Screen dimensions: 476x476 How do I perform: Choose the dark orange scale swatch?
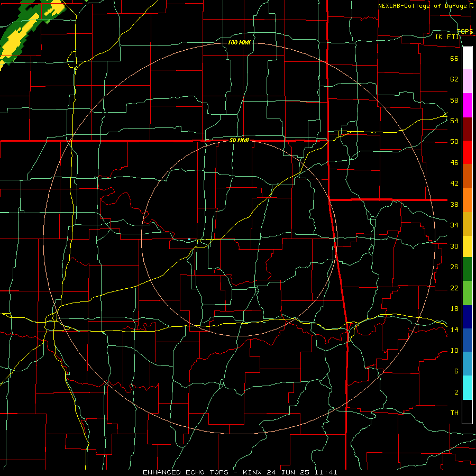(x=467, y=176)
